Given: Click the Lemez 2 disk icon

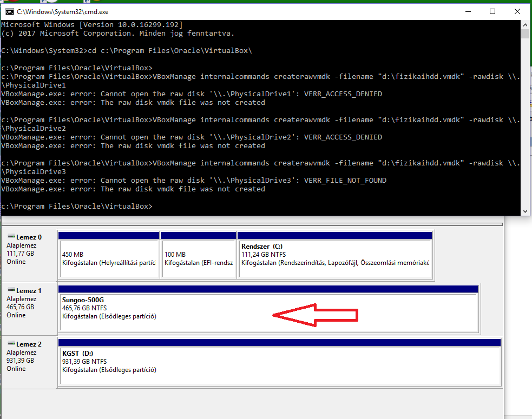Looking at the screenshot, I should click(11, 343).
